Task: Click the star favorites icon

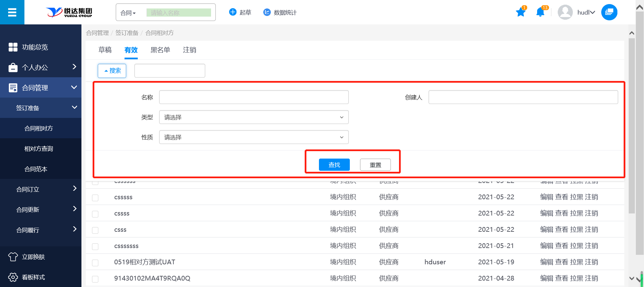Action: (x=520, y=13)
